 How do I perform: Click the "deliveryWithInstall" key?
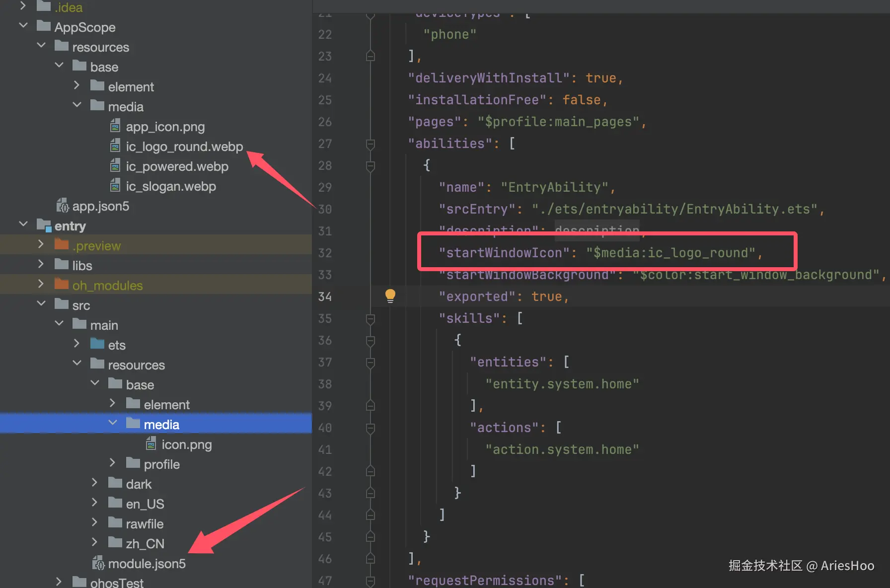pyautogui.click(x=489, y=78)
